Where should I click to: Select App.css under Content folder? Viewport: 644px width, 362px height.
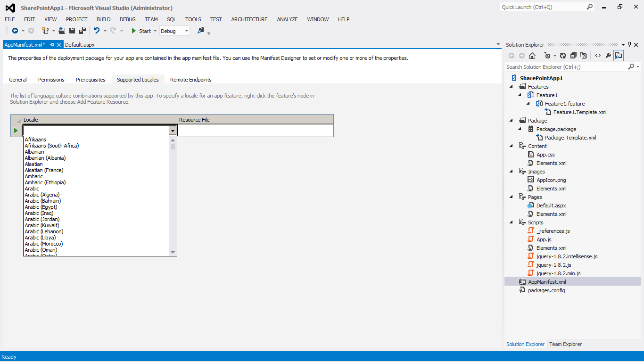pos(545,155)
